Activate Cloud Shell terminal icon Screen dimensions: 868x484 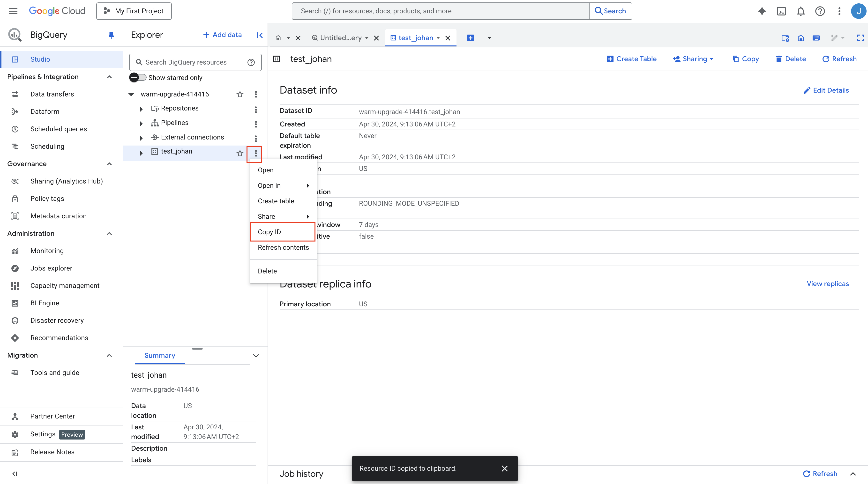(x=781, y=11)
